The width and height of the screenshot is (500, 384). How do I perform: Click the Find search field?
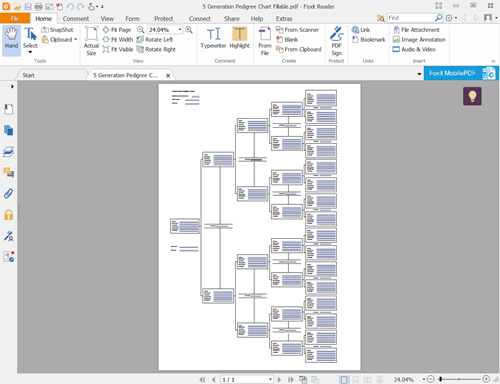point(411,18)
